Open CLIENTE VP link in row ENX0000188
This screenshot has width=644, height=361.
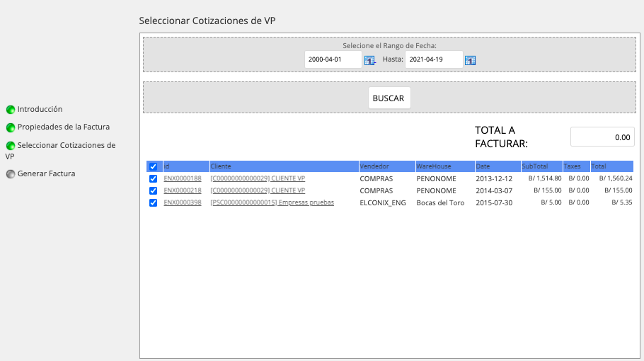(x=258, y=178)
